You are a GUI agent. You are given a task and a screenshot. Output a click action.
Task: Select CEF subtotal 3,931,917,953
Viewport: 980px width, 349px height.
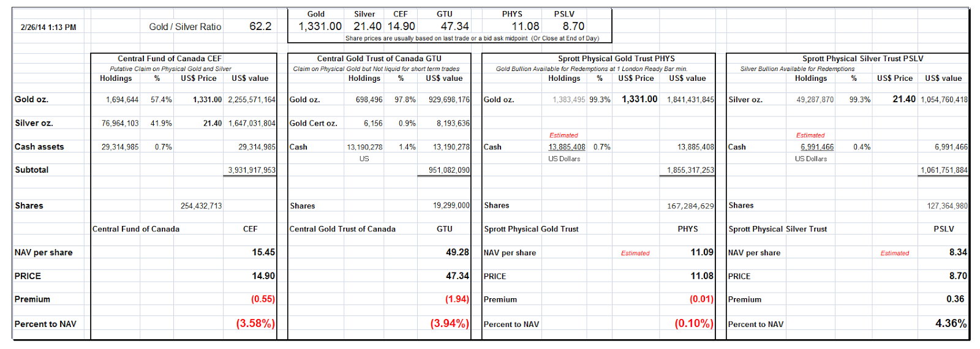click(252, 170)
